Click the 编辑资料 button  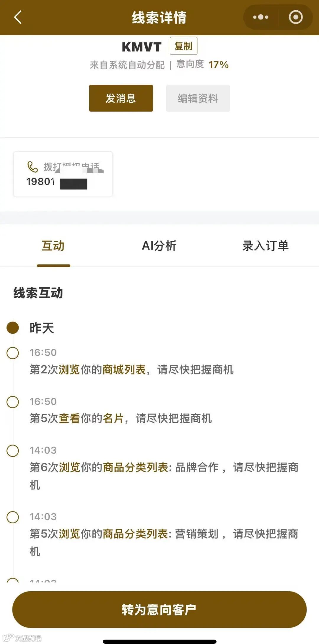point(198,98)
